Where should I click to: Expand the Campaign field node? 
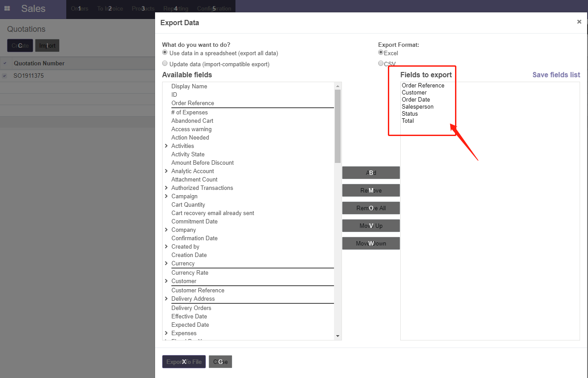click(x=166, y=196)
